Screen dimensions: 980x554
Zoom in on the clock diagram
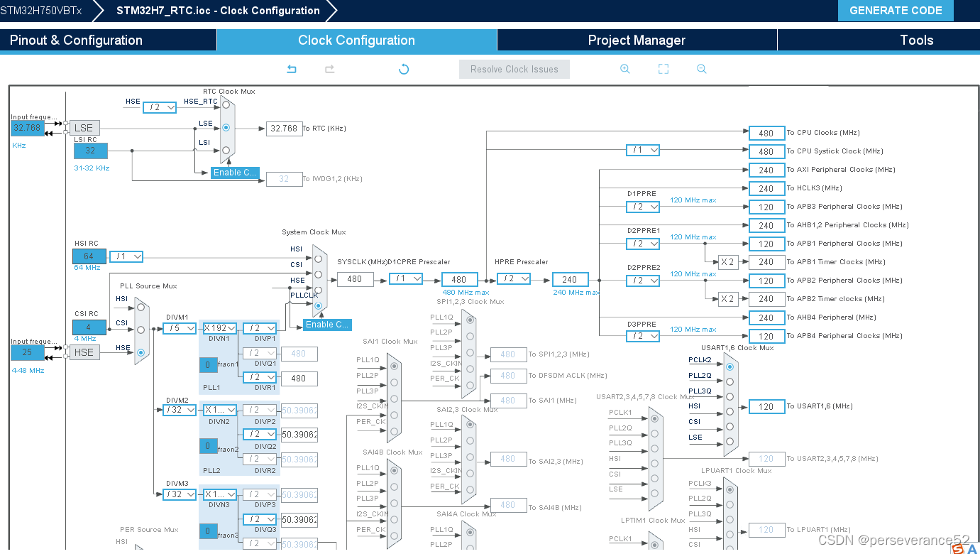625,69
